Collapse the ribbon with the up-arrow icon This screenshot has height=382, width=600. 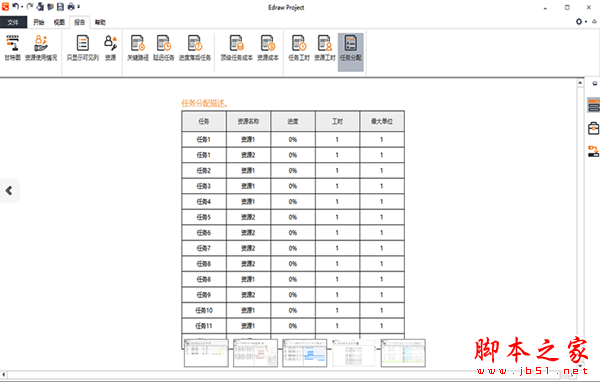[594, 22]
